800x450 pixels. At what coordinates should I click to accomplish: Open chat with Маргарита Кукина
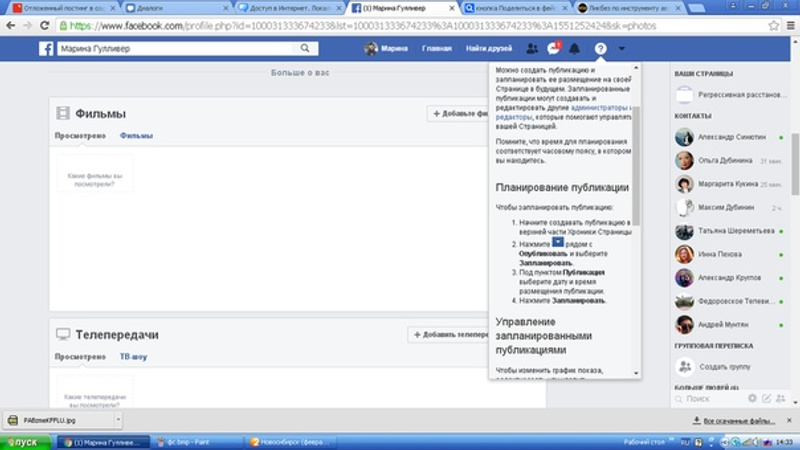point(728,184)
